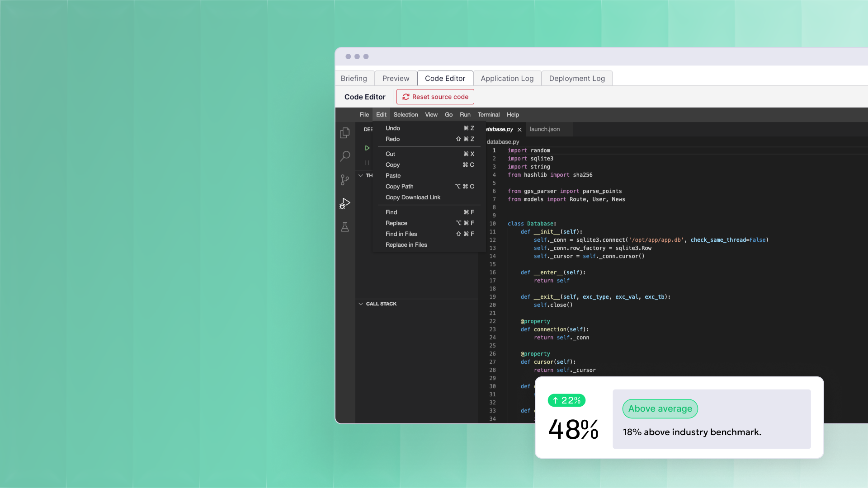Switch to the launch.json editor tab
This screenshot has height=488, width=868.
[545, 129]
